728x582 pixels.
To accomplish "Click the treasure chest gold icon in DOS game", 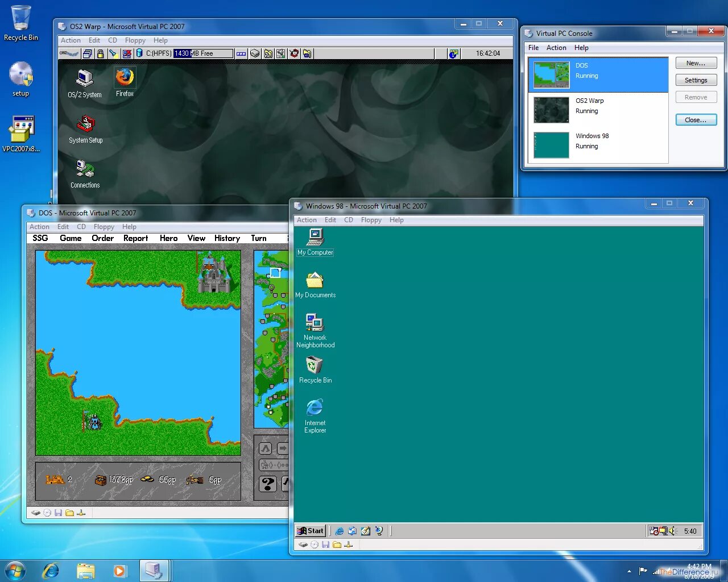I will pos(101,480).
